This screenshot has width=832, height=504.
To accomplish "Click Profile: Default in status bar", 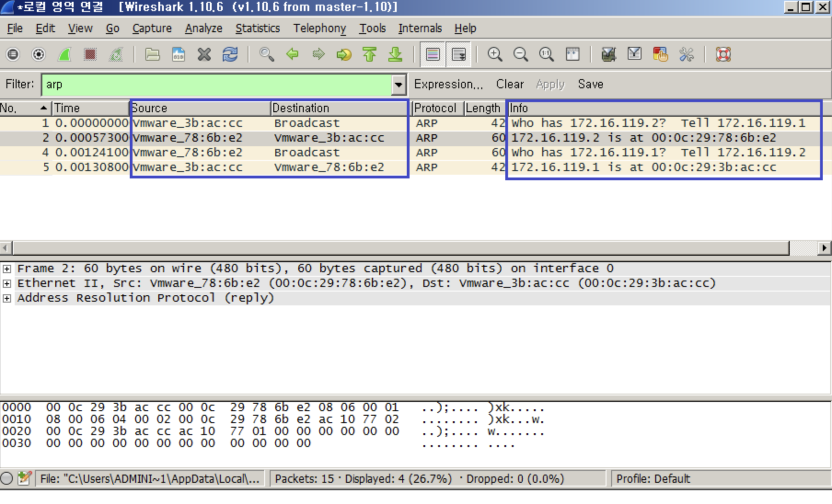I will pos(653,479).
